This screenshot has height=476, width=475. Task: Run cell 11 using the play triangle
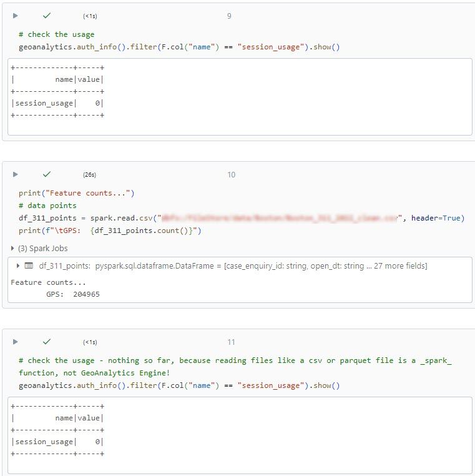coord(16,342)
